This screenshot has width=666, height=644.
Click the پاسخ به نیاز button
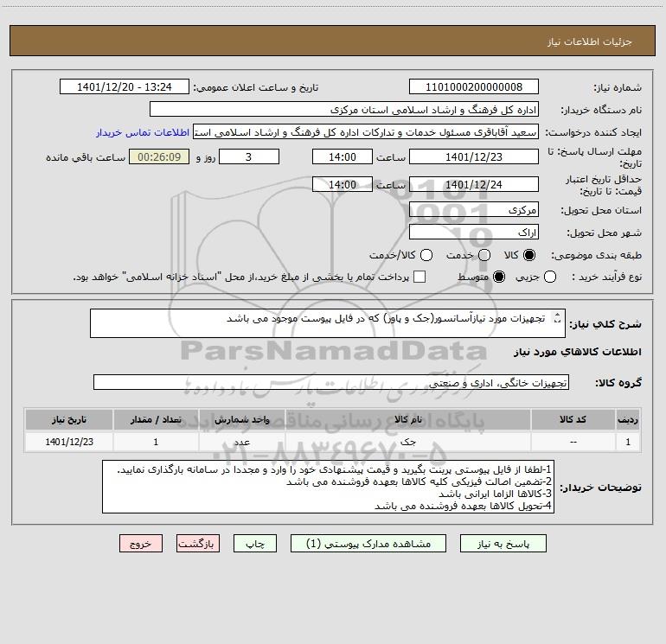[503, 544]
